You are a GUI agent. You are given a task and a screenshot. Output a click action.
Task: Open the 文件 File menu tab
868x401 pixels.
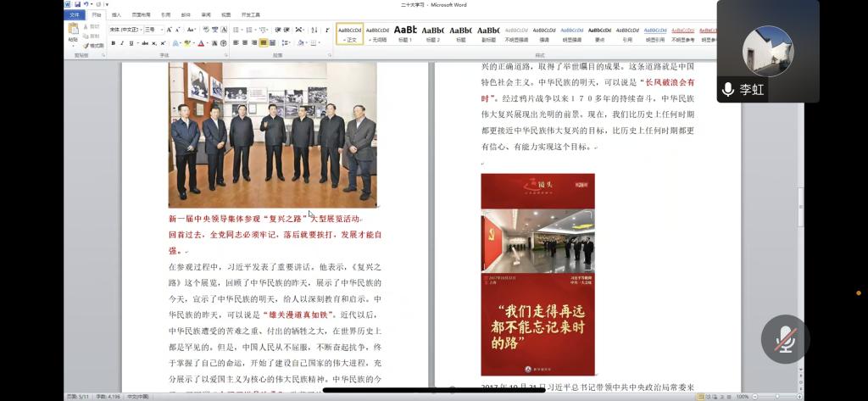[75, 14]
